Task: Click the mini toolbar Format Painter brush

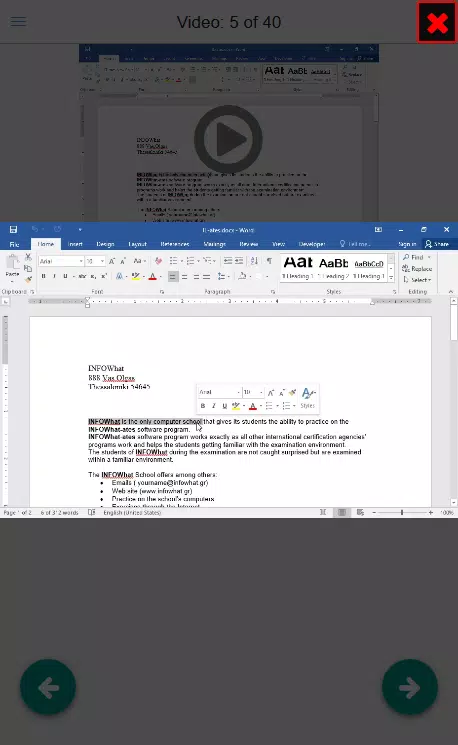Action: coord(292,392)
